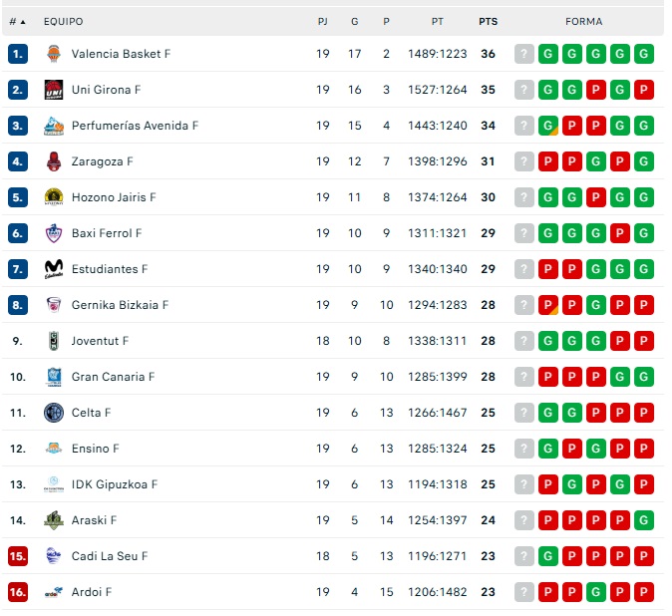
Task: Click the Uni Girona F team crest
Action: pos(54,90)
